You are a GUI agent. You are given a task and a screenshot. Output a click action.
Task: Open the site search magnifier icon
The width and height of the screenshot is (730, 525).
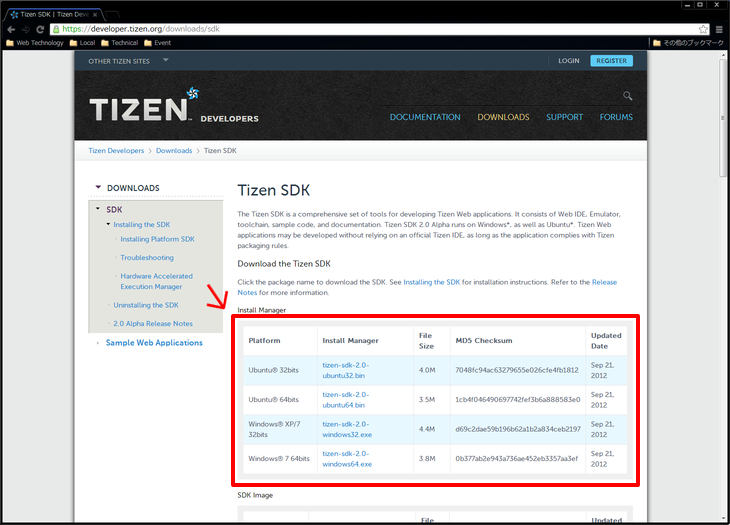point(628,96)
